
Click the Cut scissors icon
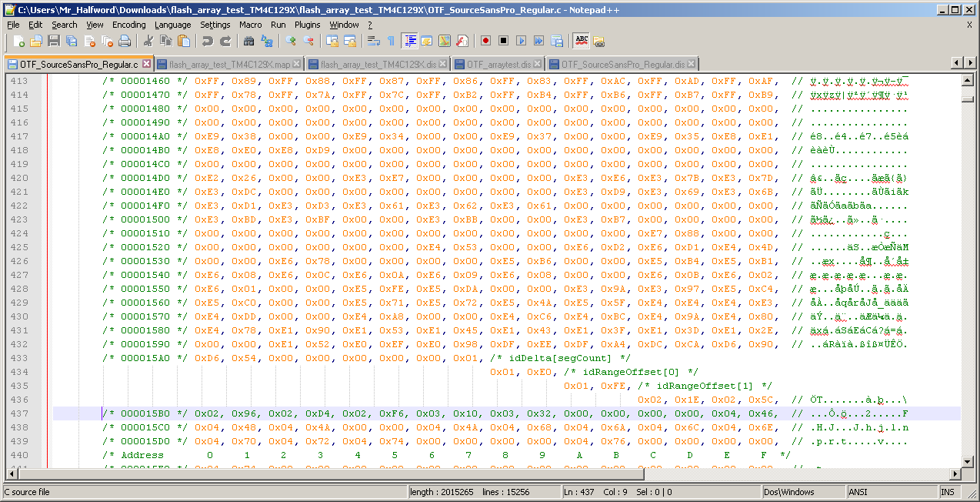pyautogui.click(x=148, y=41)
